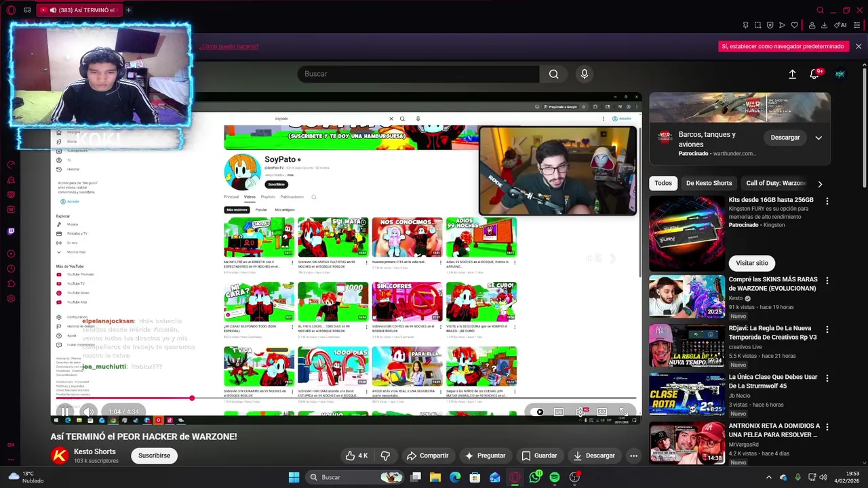Screen dimensions: 868x488
Task: Click the Opera GX logo menu
Action: pyautogui.click(x=11, y=10)
